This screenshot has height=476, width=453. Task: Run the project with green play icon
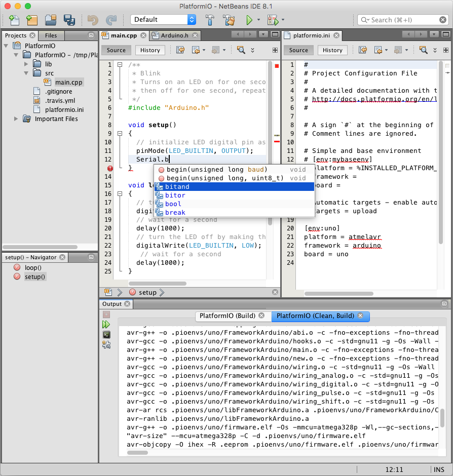(249, 20)
